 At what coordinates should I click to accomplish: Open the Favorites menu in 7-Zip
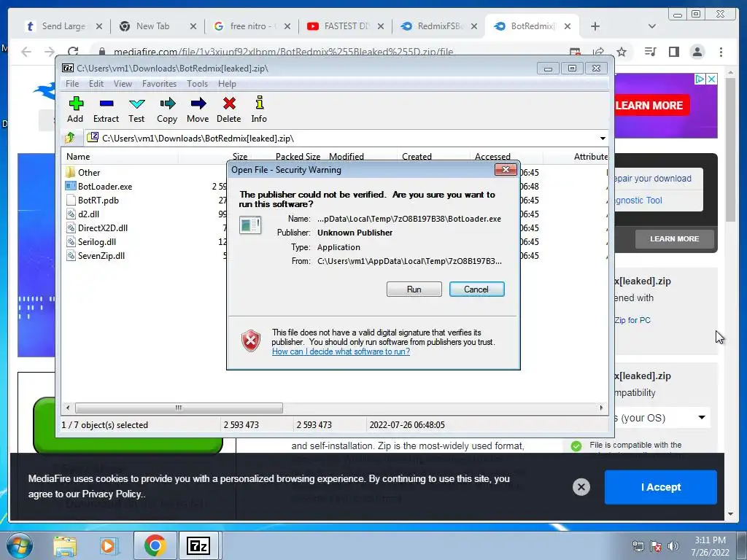[x=159, y=84]
